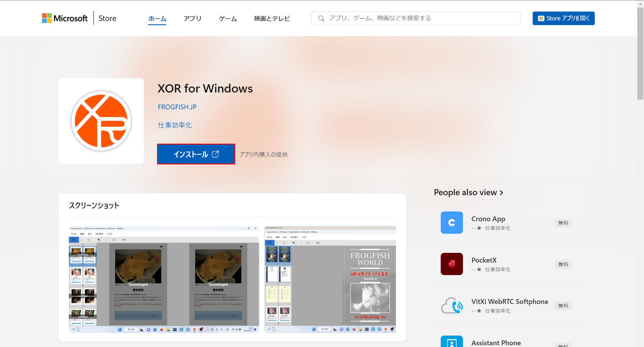
Task: Open the first screenshot thumbnail
Action: pos(164,279)
